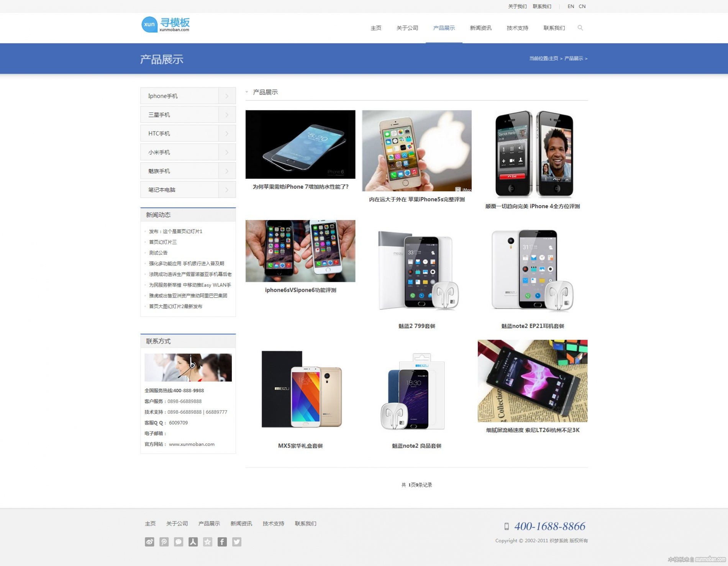Open title iphone6sVSipone6功能评测
Screen dimensions: 728x566
[x=300, y=290]
